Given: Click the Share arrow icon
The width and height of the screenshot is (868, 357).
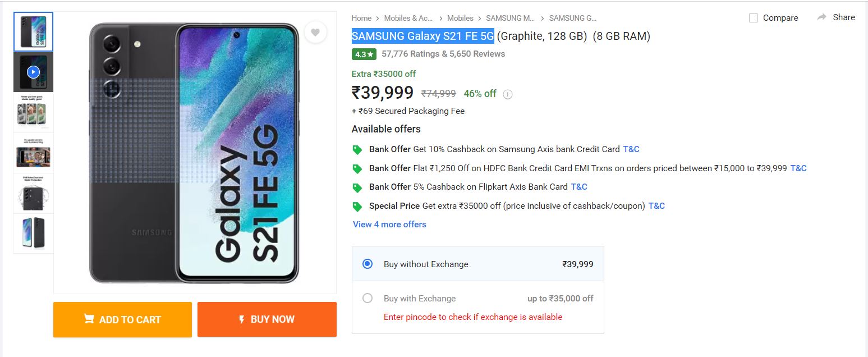Looking at the screenshot, I should 822,17.
